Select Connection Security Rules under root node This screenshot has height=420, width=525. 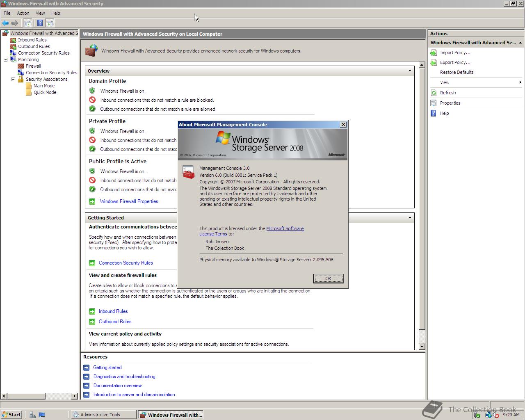coord(43,53)
